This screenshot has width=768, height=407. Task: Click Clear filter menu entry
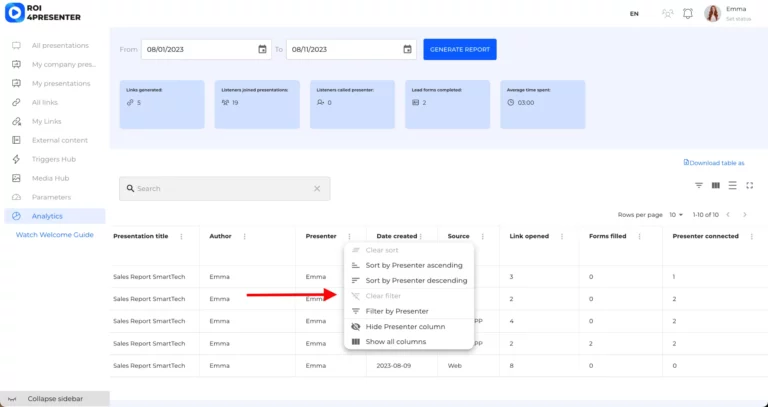409,296
